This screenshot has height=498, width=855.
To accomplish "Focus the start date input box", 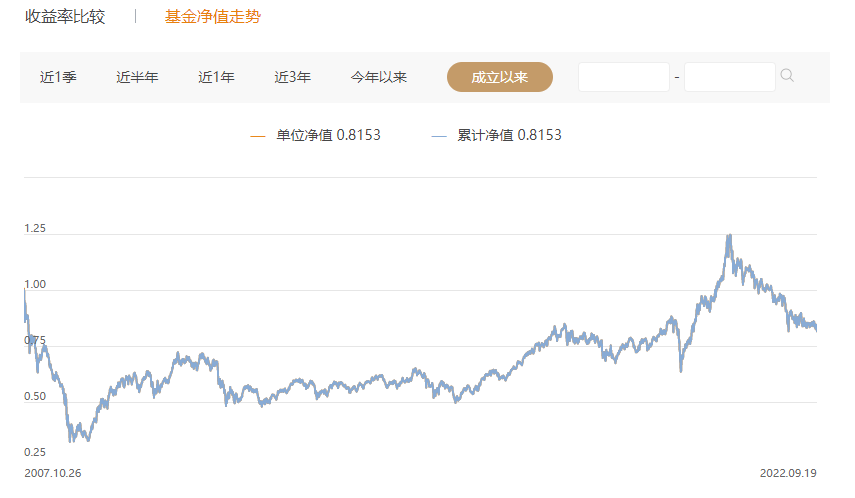I will (x=624, y=77).
